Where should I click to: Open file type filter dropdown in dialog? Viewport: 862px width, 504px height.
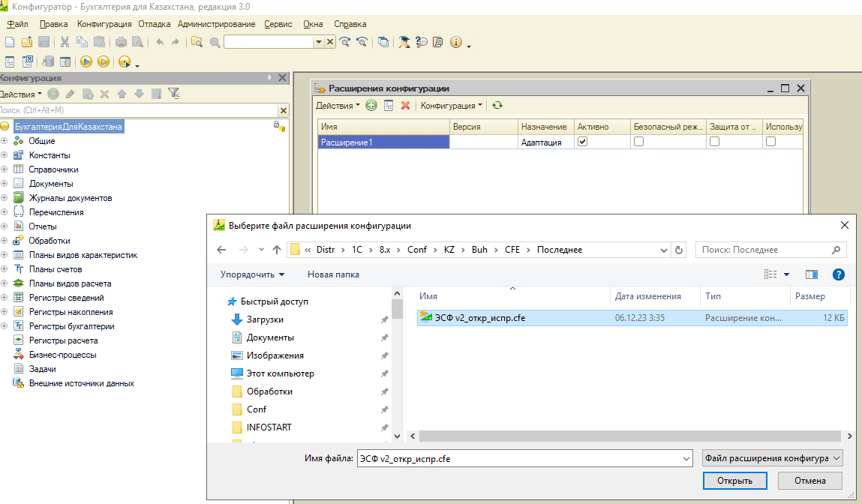tap(772, 458)
